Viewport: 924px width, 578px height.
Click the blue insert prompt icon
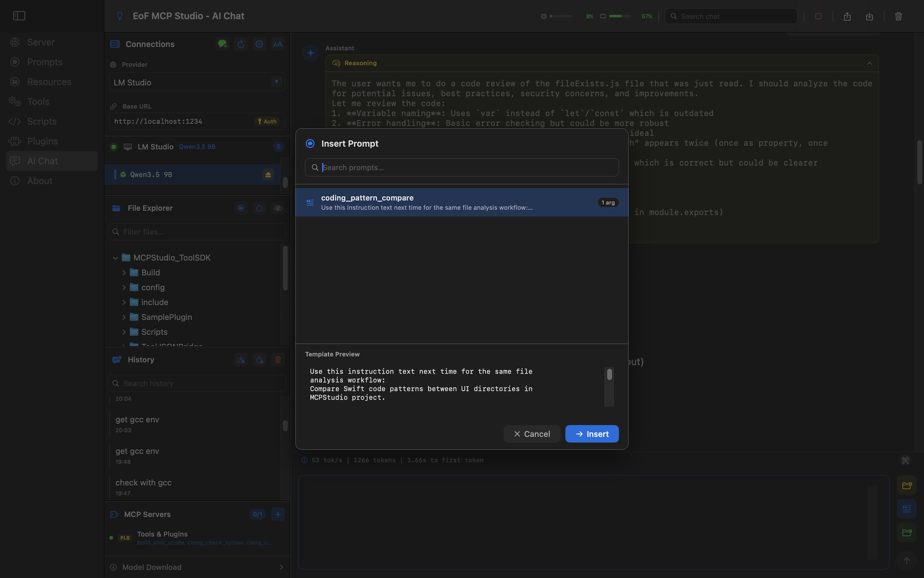click(906, 509)
